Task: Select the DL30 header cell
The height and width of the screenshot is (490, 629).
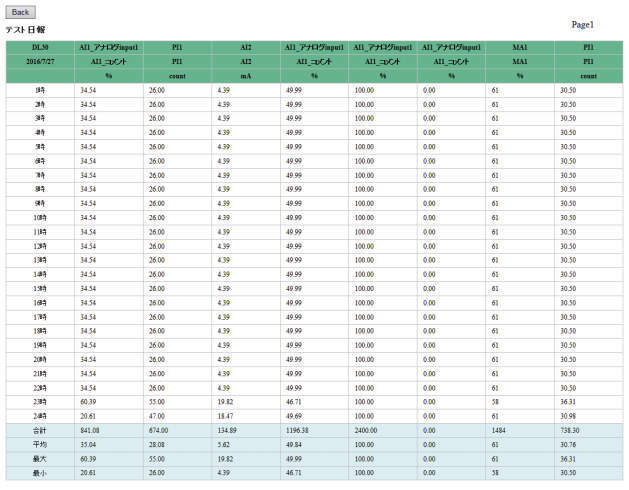Action: (x=40, y=47)
